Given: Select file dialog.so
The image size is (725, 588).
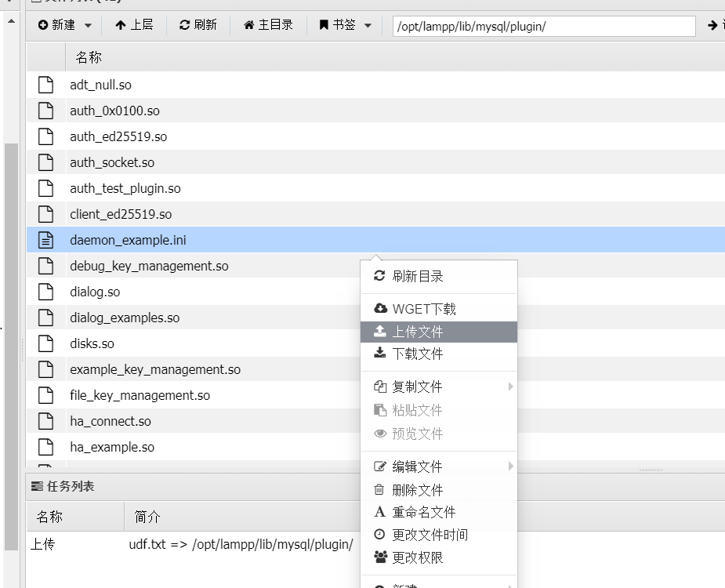Looking at the screenshot, I should 95,292.
